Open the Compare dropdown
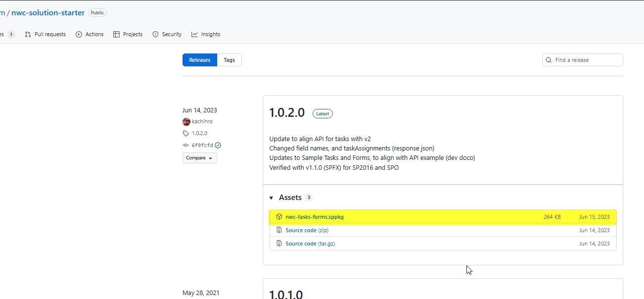 (x=200, y=158)
